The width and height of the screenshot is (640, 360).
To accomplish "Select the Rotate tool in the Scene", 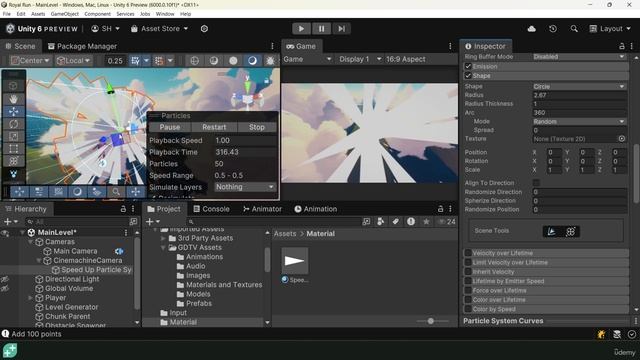I will pyautogui.click(x=13, y=124).
